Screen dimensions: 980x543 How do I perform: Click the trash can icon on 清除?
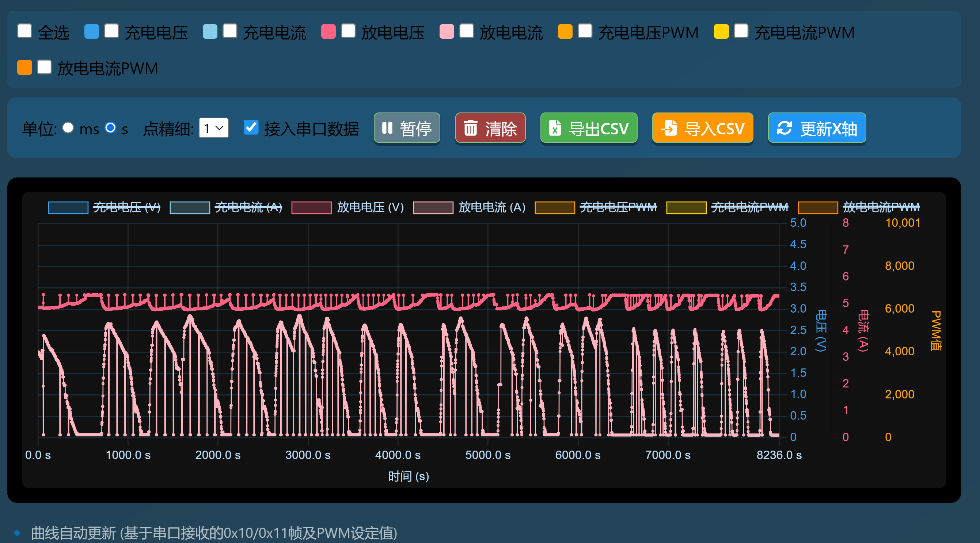click(x=470, y=128)
